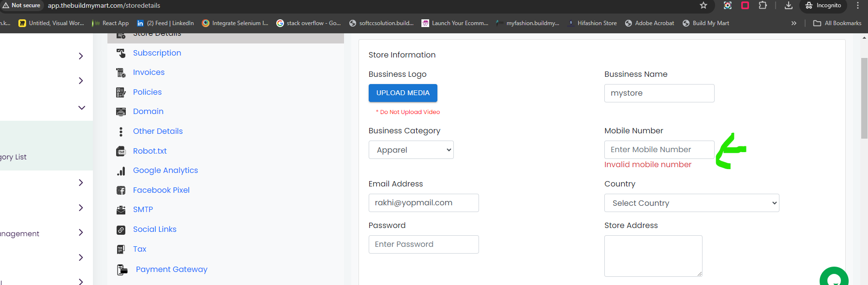Click the Other Details three-dot icon
Screen dimensions: 868x285
point(121,131)
